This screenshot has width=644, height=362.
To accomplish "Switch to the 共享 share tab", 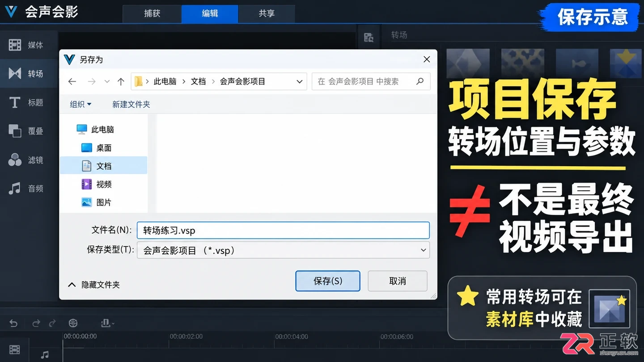I will (x=267, y=13).
